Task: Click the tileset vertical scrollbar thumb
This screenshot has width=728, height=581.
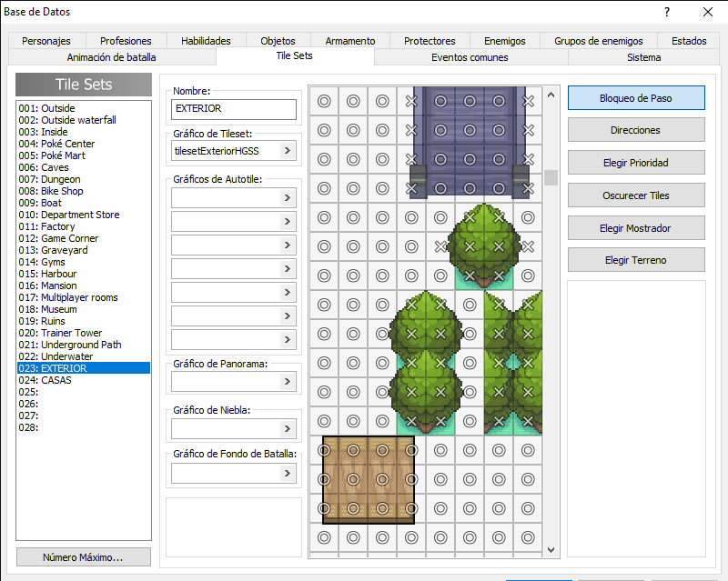Action: tap(551, 177)
